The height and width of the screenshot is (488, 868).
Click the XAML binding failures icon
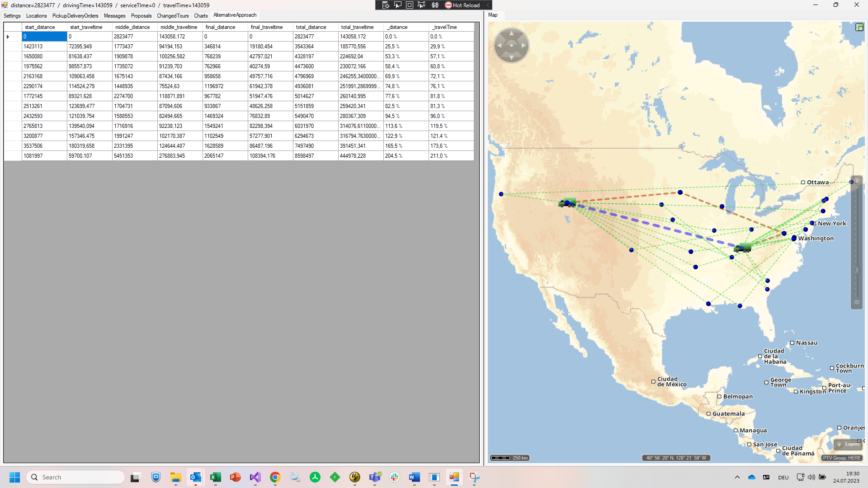click(435, 5)
